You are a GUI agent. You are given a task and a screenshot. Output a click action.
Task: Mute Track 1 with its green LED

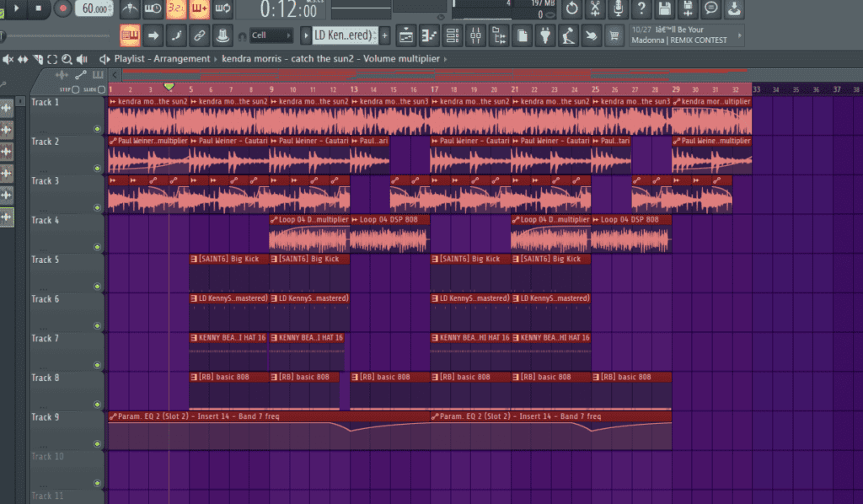tap(97, 129)
